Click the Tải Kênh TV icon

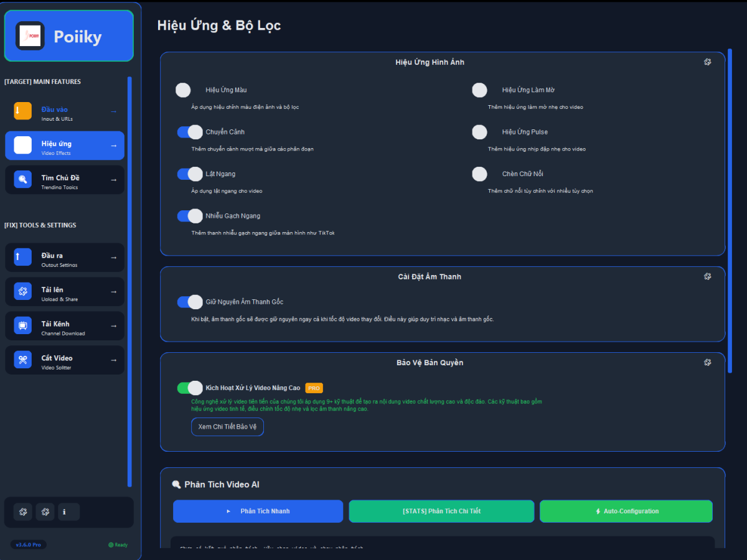[22, 325]
